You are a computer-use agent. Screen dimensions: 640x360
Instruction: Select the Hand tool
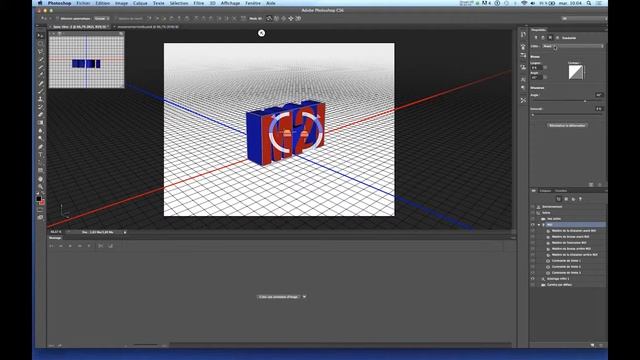pos(40,178)
